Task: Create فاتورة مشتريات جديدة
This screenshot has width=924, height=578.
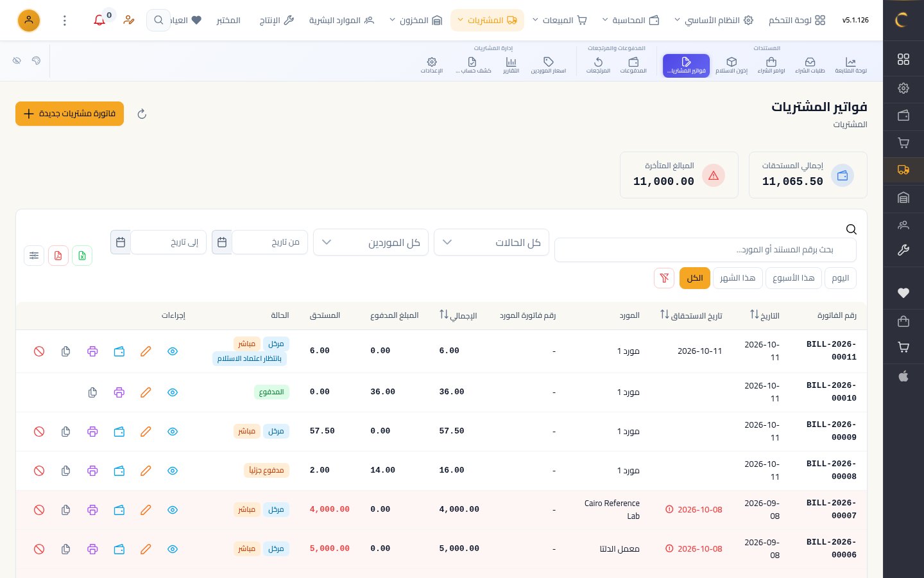Action: click(69, 114)
